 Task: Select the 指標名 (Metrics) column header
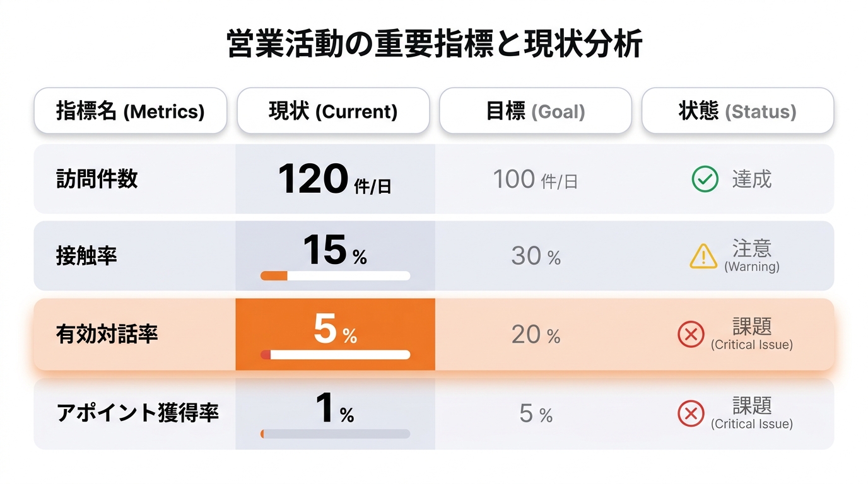click(130, 111)
